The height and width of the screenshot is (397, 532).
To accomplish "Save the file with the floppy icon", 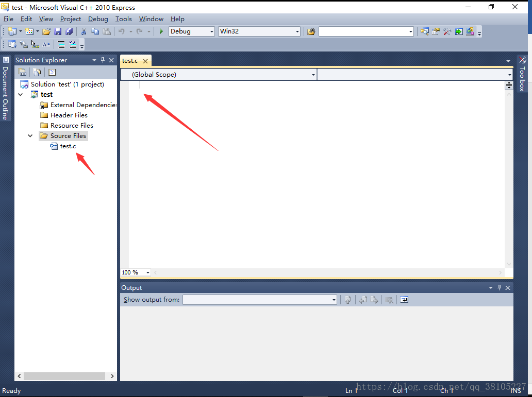I will (58, 31).
